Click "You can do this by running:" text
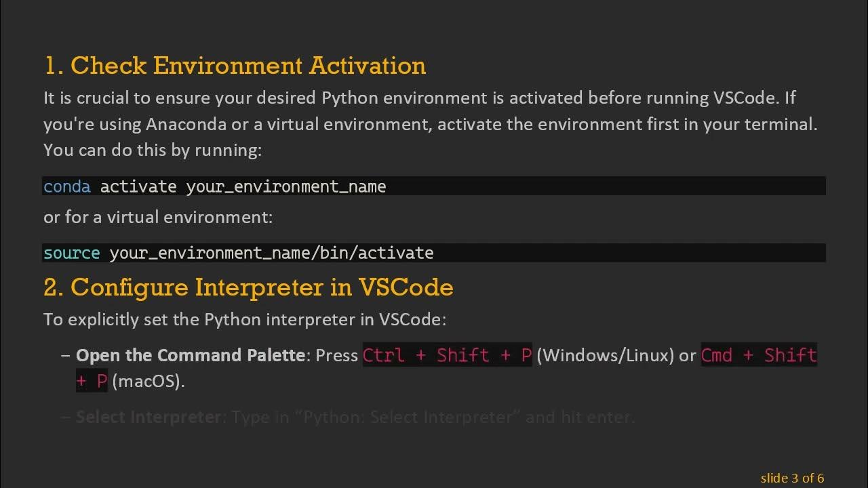Screen dimensions: 868x488 (152, 150)
